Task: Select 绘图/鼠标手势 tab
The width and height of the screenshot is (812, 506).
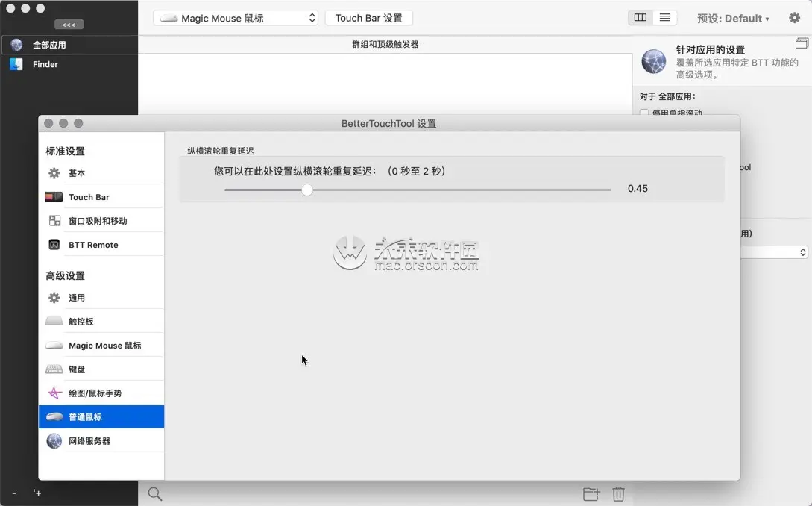Action: [x=101, y=393]
